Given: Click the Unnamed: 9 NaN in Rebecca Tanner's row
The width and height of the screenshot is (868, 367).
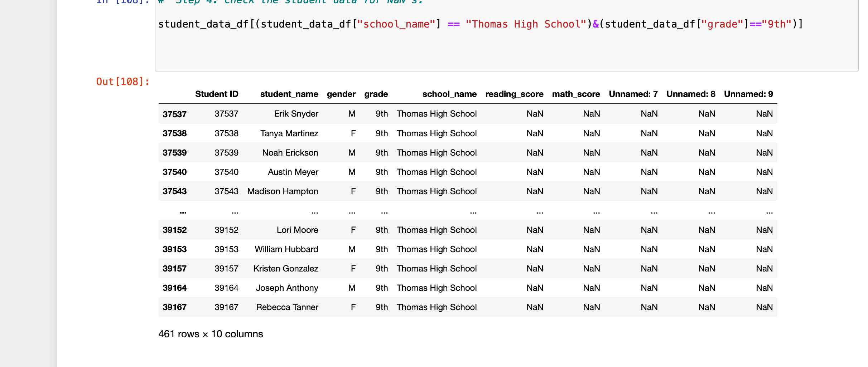Looking at the screenshot, I should click(764, 307).
